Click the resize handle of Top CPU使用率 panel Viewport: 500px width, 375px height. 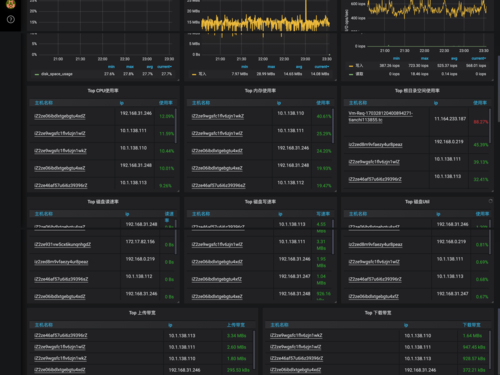[178, 191]
